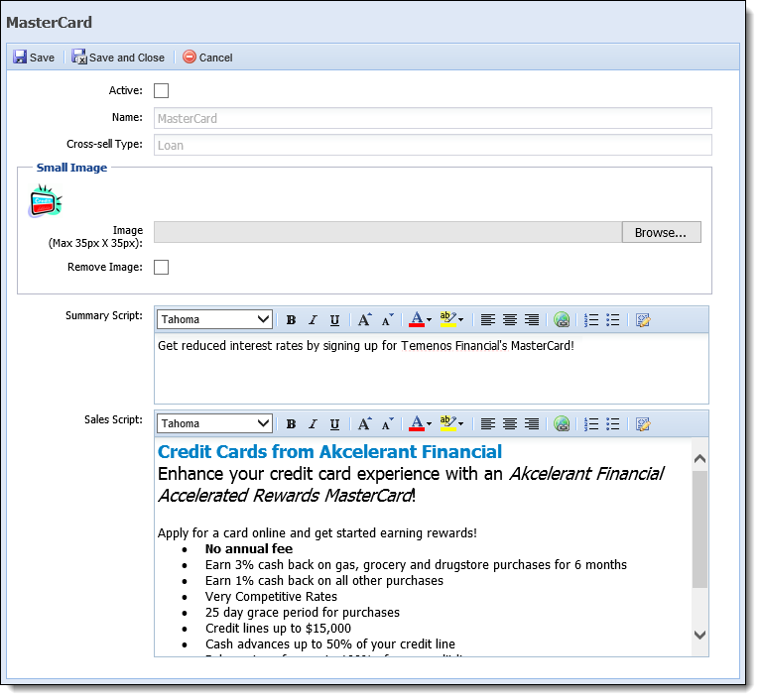
Task: Align center in Summary Script toolbar
Action: point(510,320)
